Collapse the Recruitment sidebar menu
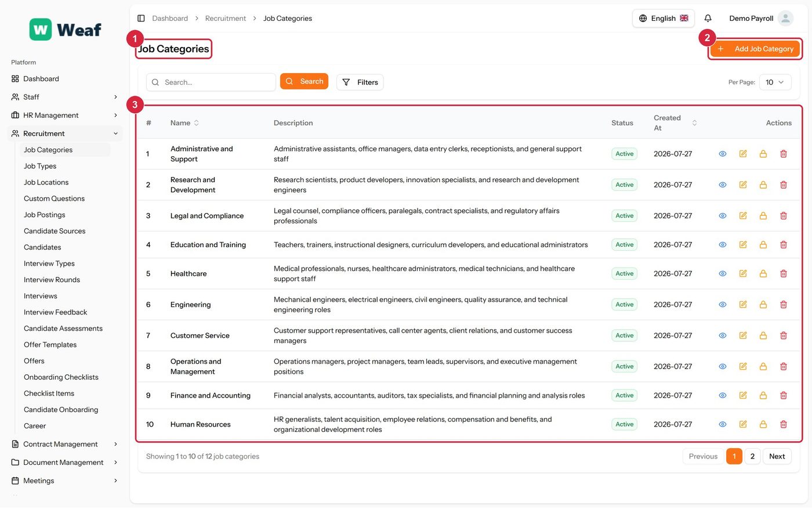 (x=65, y=133)
